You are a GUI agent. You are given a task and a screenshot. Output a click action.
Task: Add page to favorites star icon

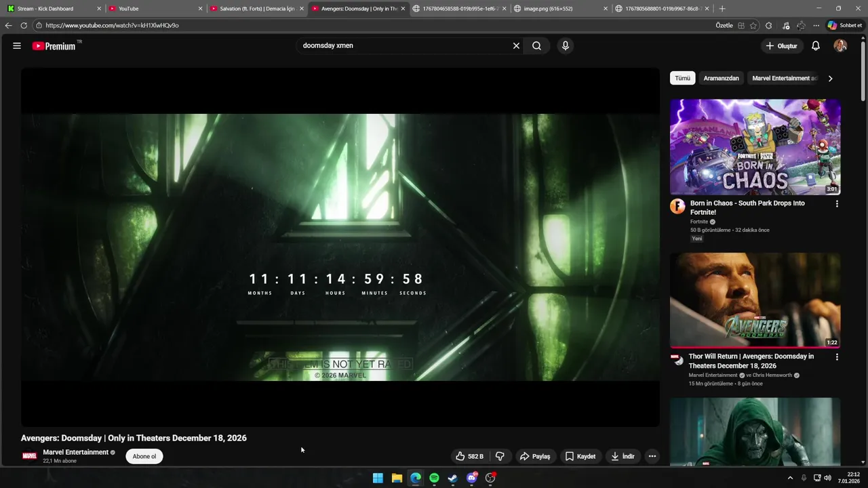753,25
